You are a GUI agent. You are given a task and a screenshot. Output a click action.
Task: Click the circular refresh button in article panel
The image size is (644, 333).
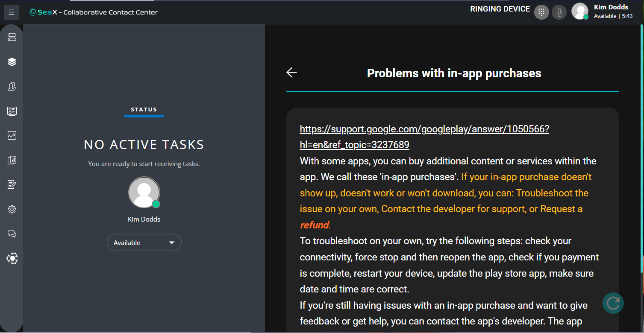613,303
